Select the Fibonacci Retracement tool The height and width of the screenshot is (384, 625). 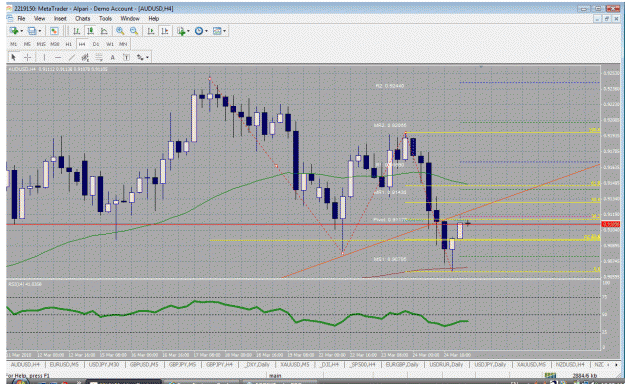(99, 57)
